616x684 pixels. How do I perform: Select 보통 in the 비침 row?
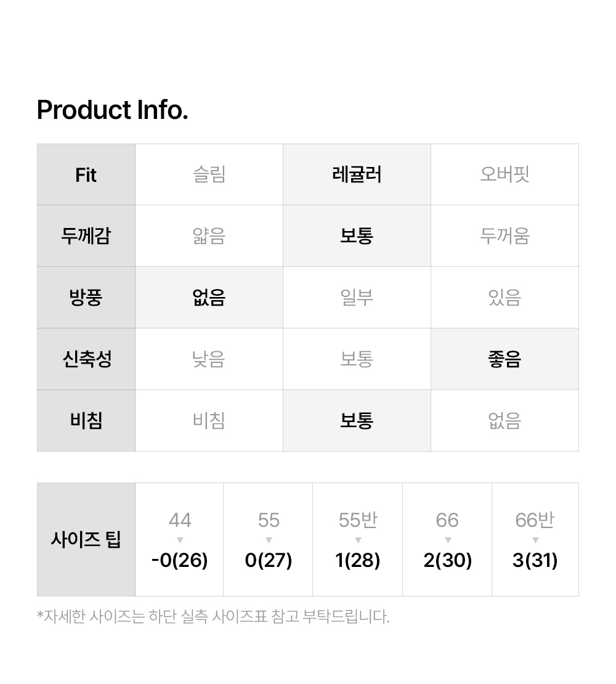point(357,421)
